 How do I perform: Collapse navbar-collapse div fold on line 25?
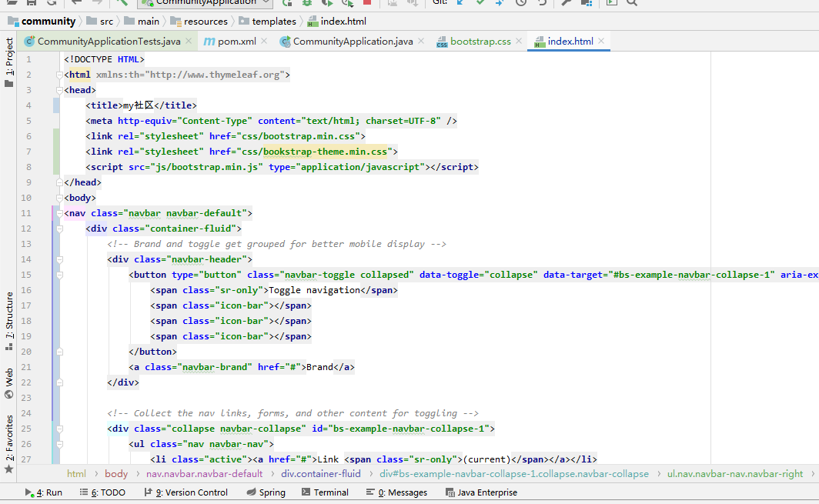click(59, 429)
